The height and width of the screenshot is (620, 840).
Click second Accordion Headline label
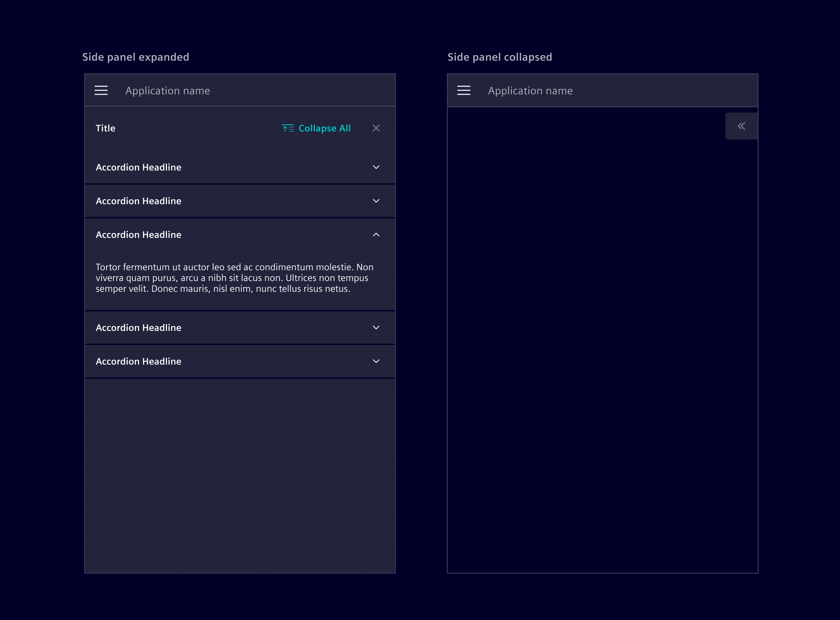tap(139, 201)
